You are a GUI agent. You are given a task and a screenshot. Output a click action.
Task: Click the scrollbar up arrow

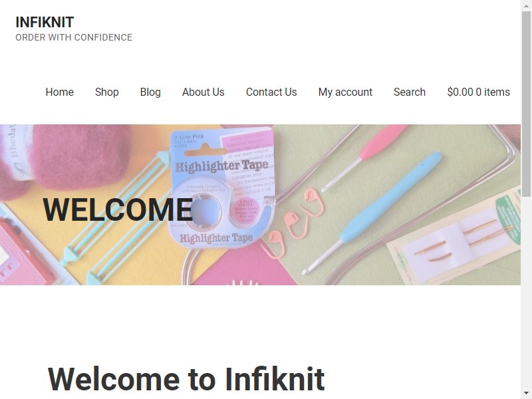click(526, 6)
